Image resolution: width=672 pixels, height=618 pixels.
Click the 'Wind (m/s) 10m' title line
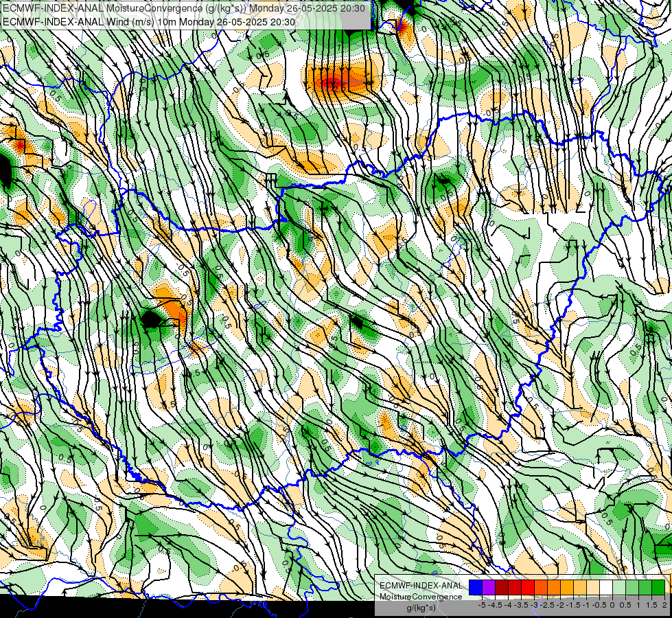pos(149,21)
